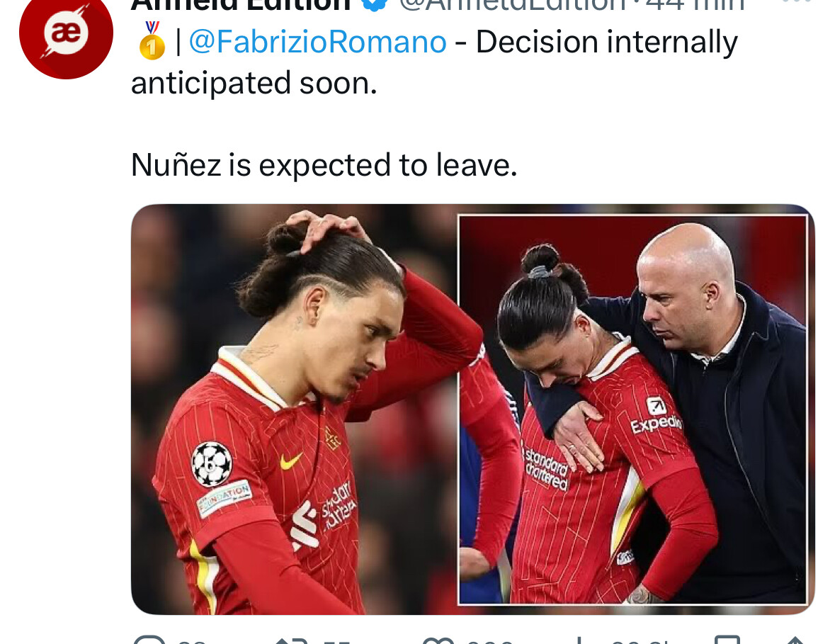Viewport: 835px width, 644px height.
Task: Click the reply speech bubble icon
Action: pyautogui.click(x=149, y=640)
